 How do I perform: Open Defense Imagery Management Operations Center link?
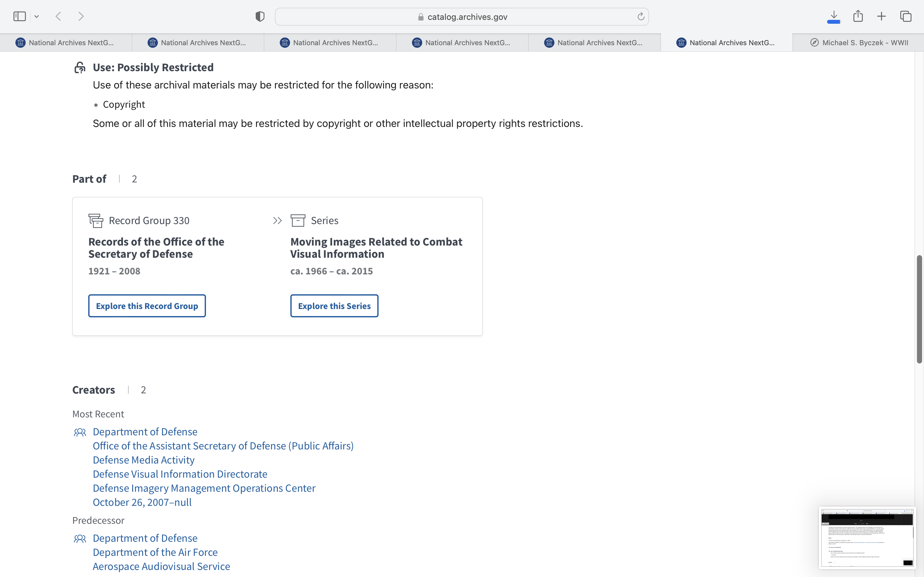[x=204, y=488]
